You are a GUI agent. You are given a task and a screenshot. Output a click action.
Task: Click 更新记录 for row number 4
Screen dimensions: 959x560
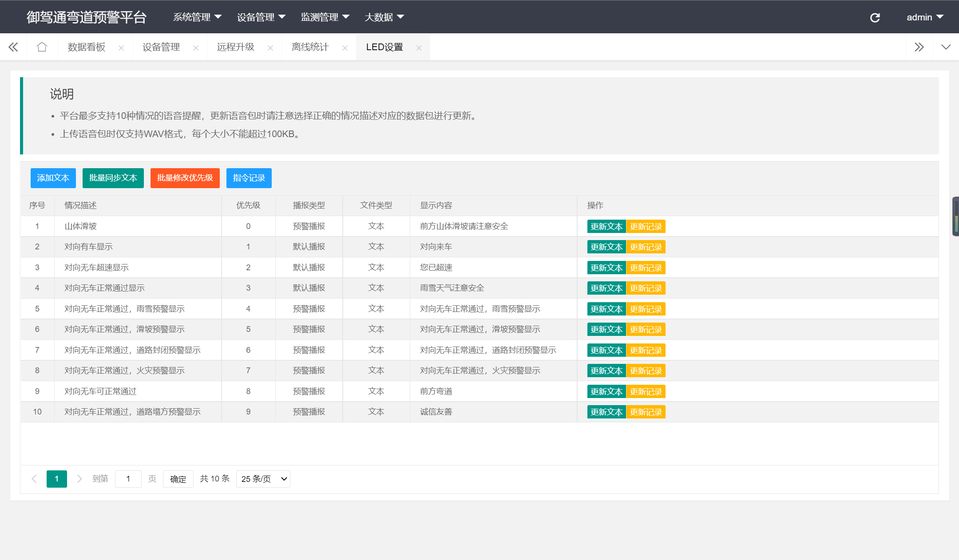click(x=646, y=288)
